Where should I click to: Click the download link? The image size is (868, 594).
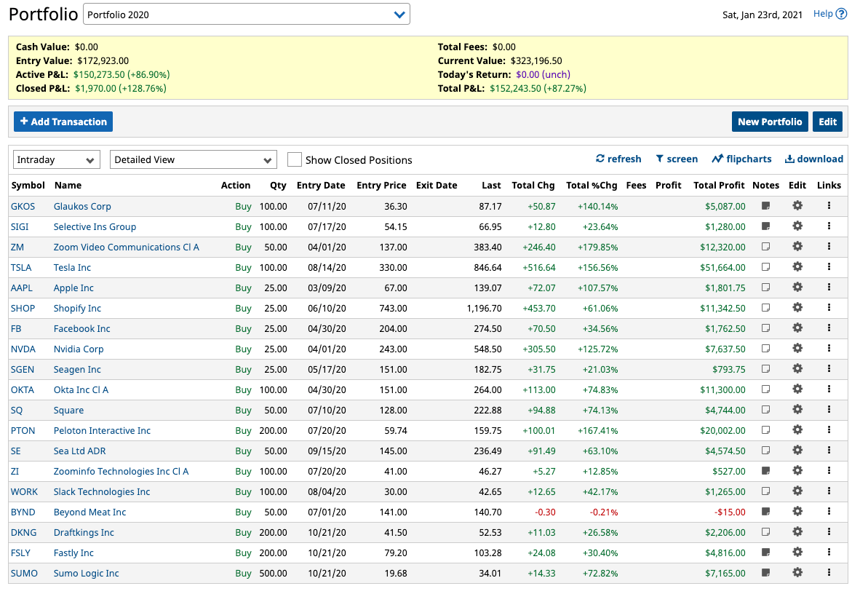pyautogui.click(x=814, y=159)
